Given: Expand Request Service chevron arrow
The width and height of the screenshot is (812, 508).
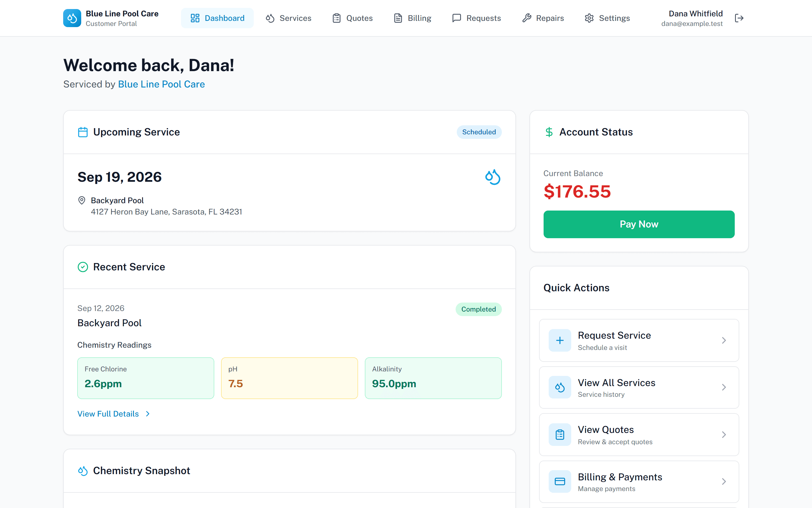Looking at the screenshot, I should click(x=724, y=340).
